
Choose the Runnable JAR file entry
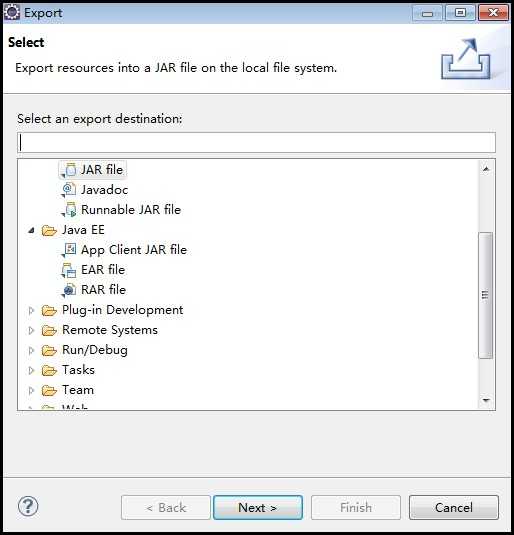pos(131,209)
